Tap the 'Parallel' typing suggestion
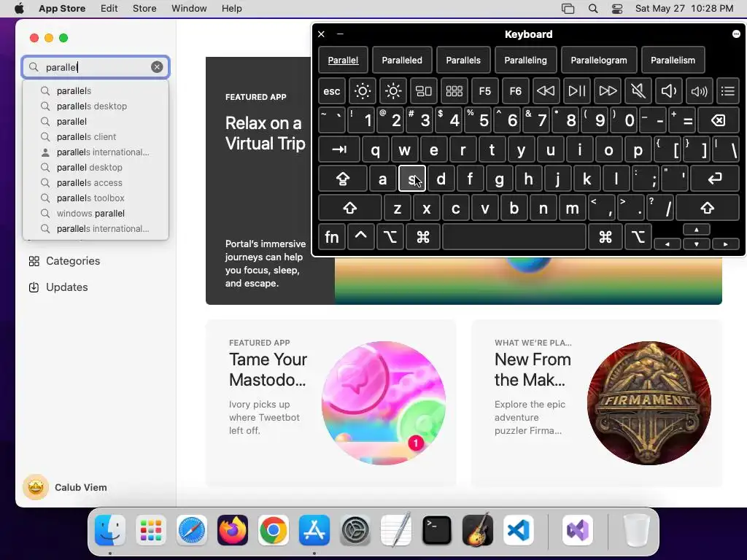The image size is (747, 560). (343, 61)
